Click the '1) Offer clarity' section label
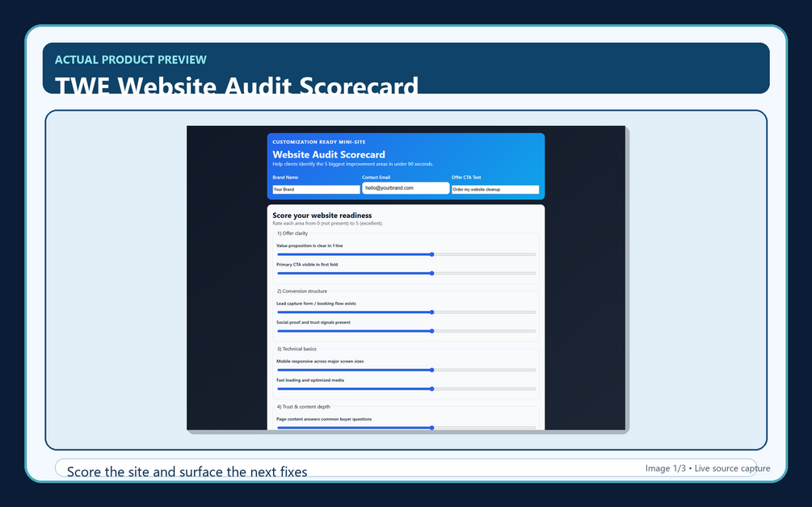Screen dimensions: 812x507 [x=292, y=233]
